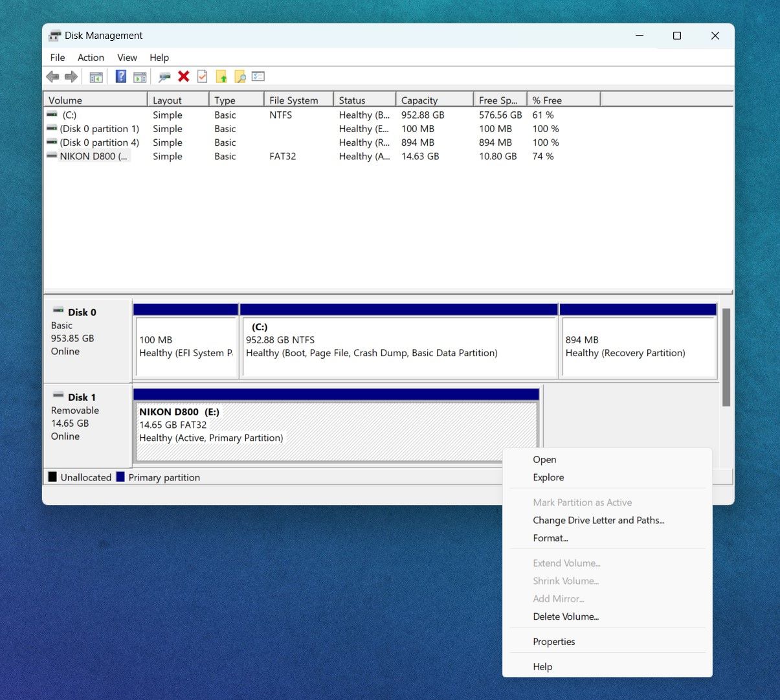
Task: Click the folder with green arrow icon
Action: (x=221, y=77)
